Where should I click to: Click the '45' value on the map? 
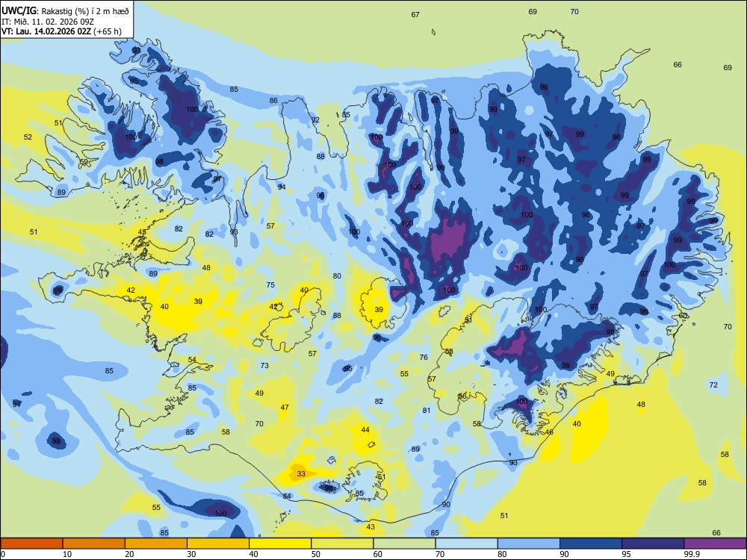[142, 232]
